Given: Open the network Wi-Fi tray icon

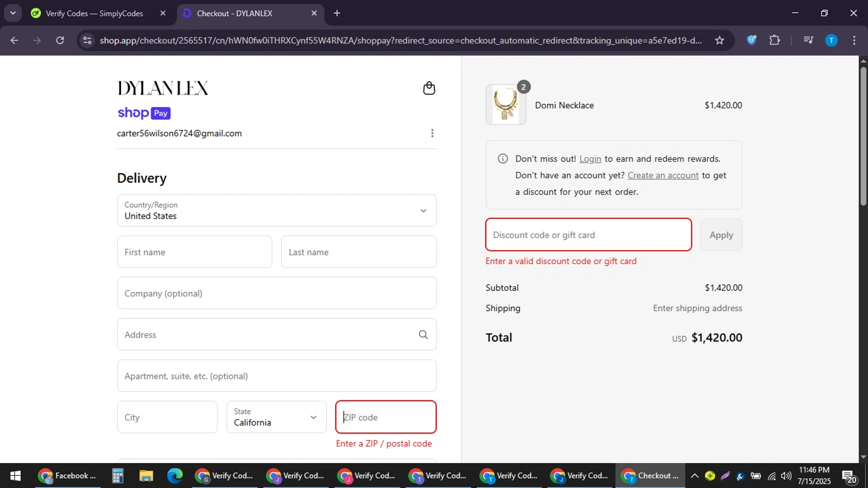Looking at the screenshot, I should coord(771,476).
